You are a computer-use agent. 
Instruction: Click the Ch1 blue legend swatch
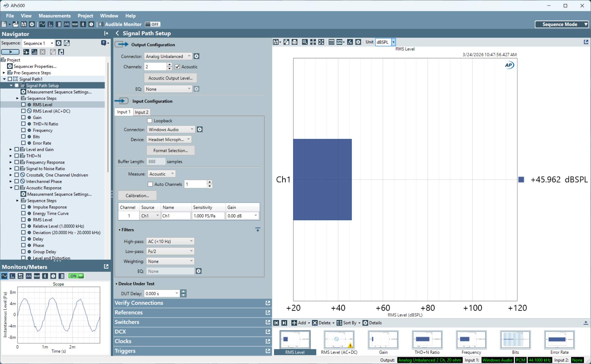coord(521,180)
